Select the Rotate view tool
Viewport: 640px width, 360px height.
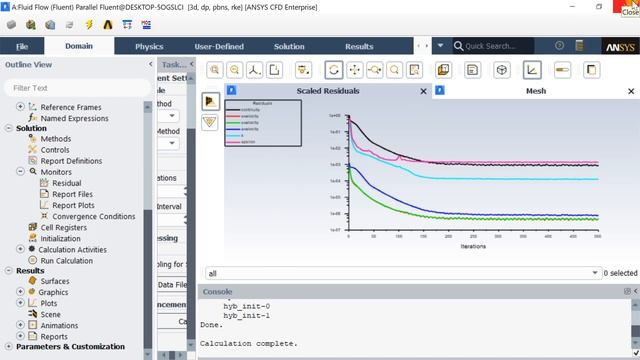click(334, 70)
